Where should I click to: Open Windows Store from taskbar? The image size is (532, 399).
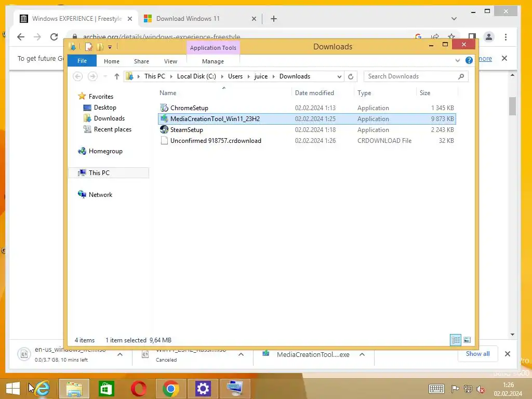(x=106, y=389)
